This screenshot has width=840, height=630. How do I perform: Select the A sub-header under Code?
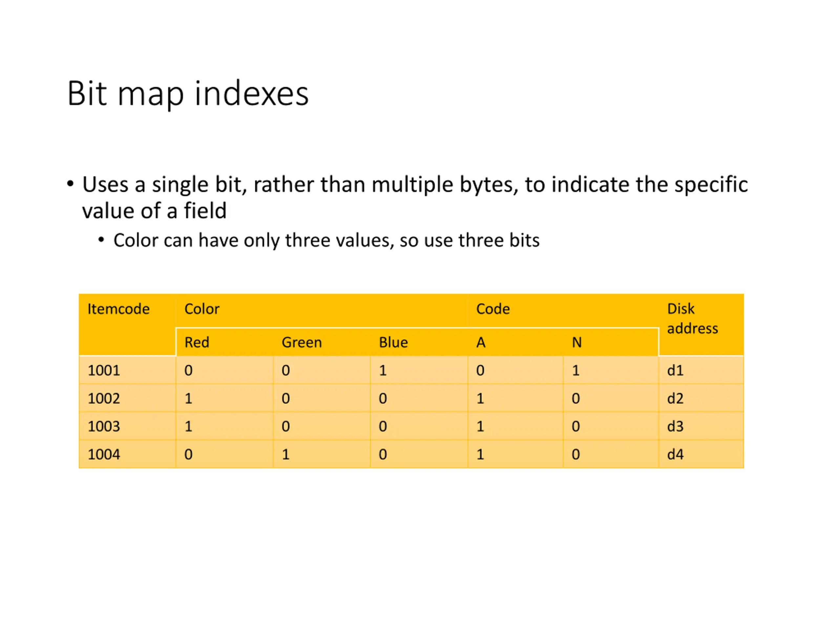pyautogui.click(x=515, y=342)
